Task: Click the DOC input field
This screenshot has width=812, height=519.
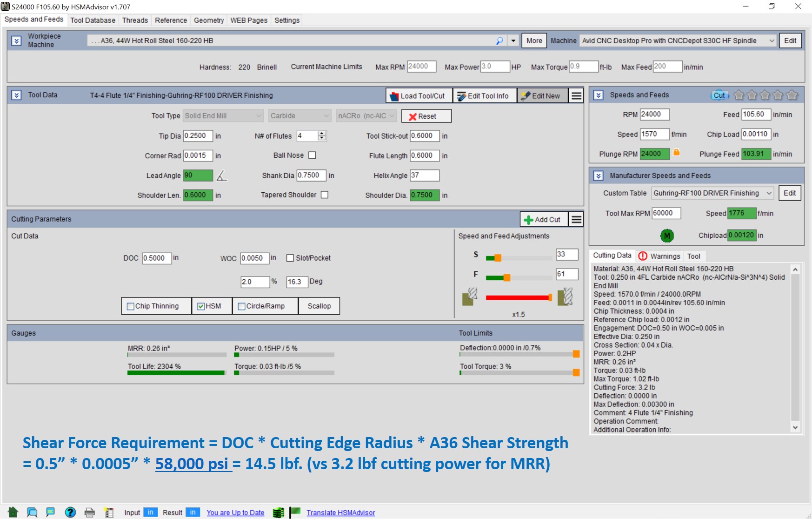Action: coord(156,258)
